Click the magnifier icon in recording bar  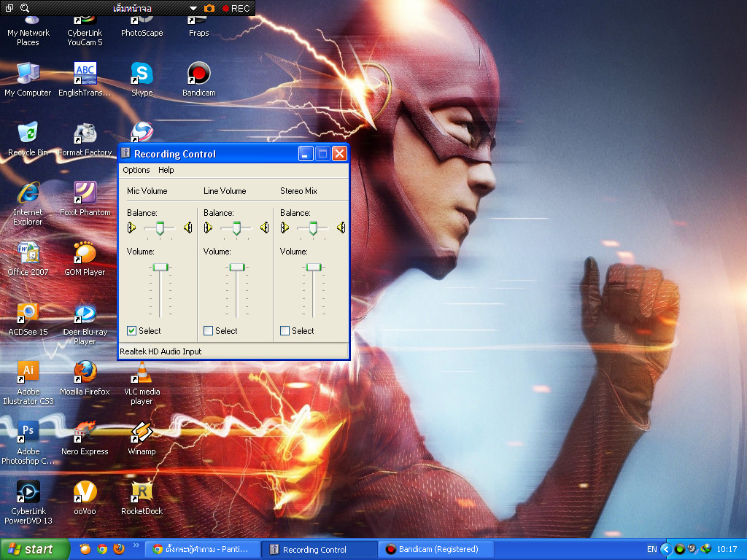pos(25,8)
